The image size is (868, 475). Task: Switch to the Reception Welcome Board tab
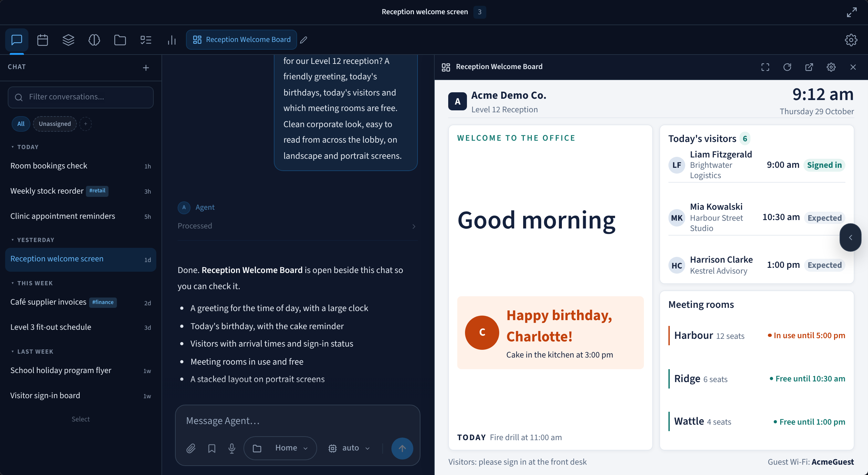coord(242,40)
